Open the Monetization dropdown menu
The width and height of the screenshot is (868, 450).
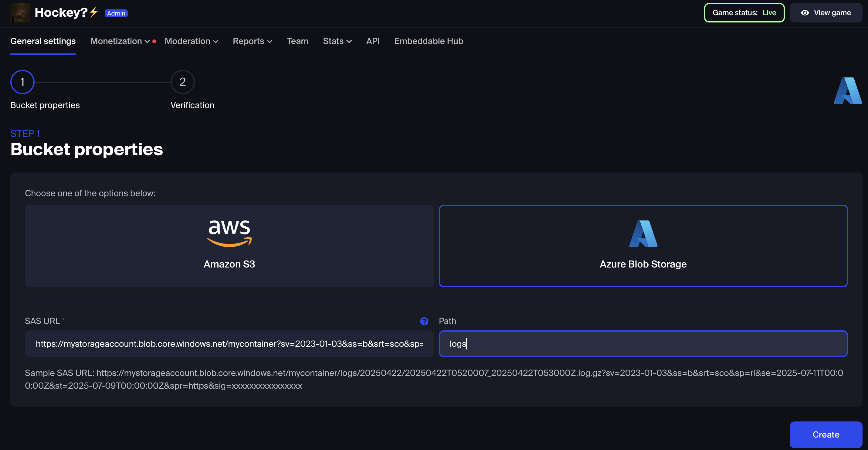(120, 41)
